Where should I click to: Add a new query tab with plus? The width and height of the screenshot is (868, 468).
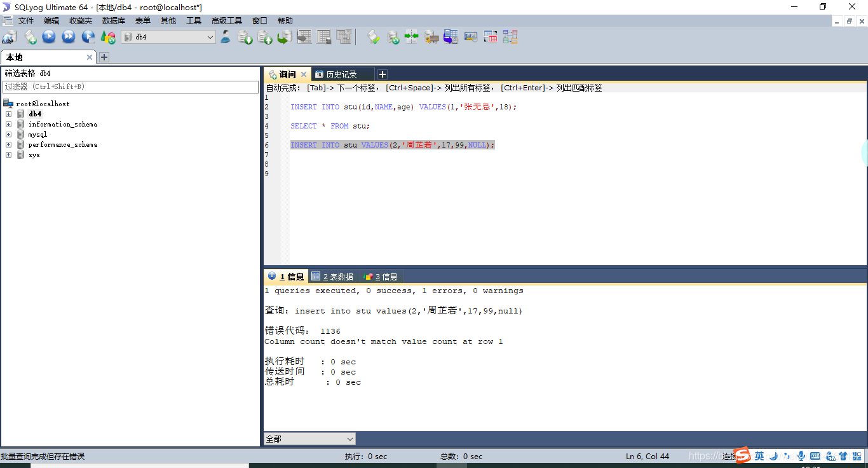pyautogui.click(x=383, y=74)
